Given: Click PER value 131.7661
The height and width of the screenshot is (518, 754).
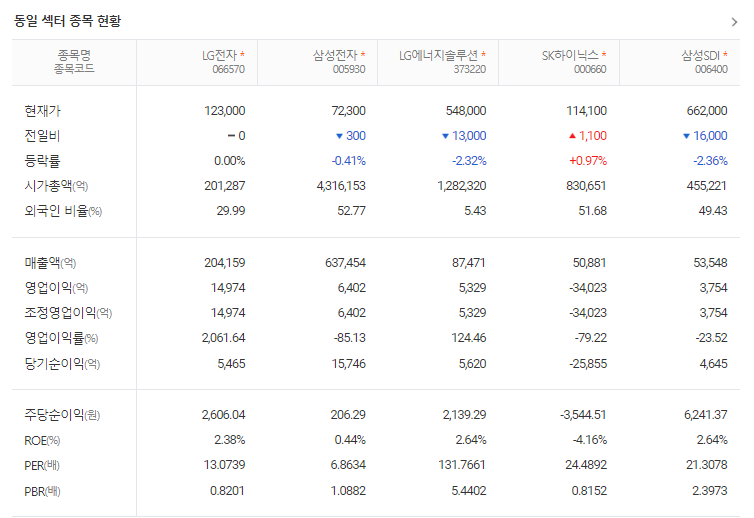Looking at the screenshot, I should pyautogui.click(x=462, y=465).
